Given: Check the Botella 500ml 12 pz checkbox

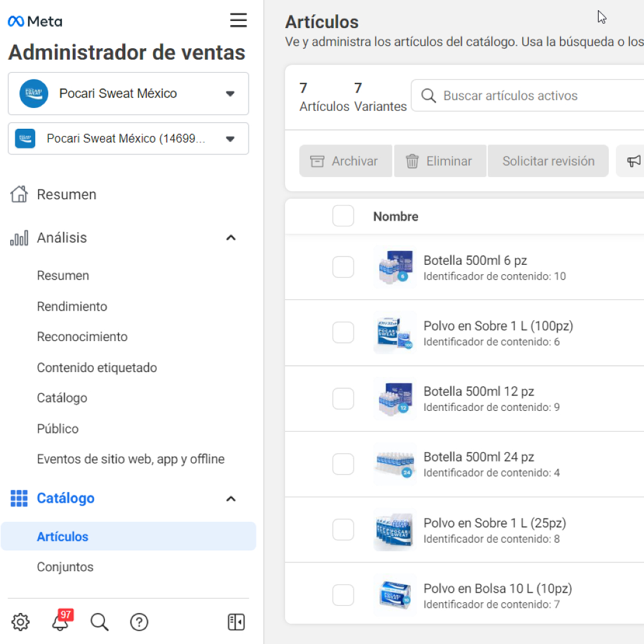Looking at the screenshot, I should tap(343, 398).
